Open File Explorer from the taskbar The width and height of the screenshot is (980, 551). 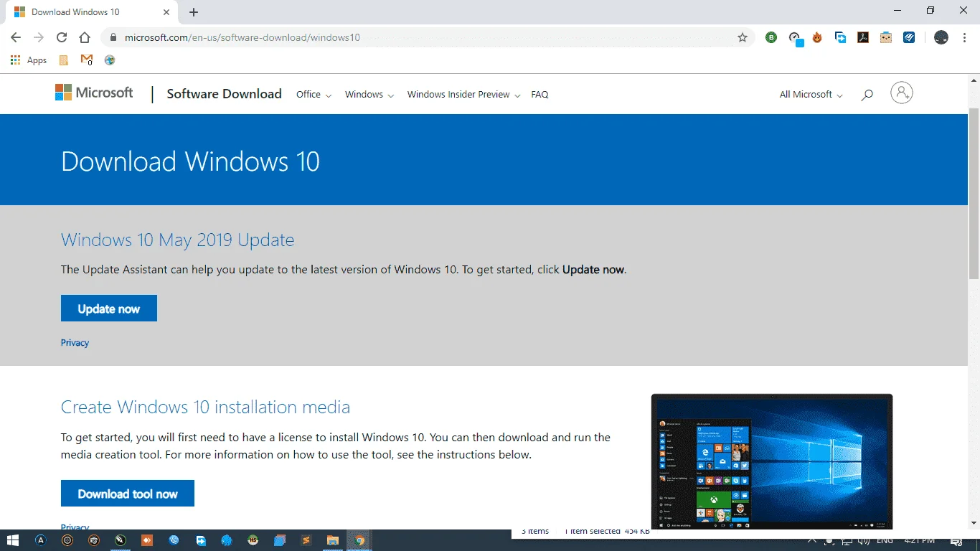(332, 540)
